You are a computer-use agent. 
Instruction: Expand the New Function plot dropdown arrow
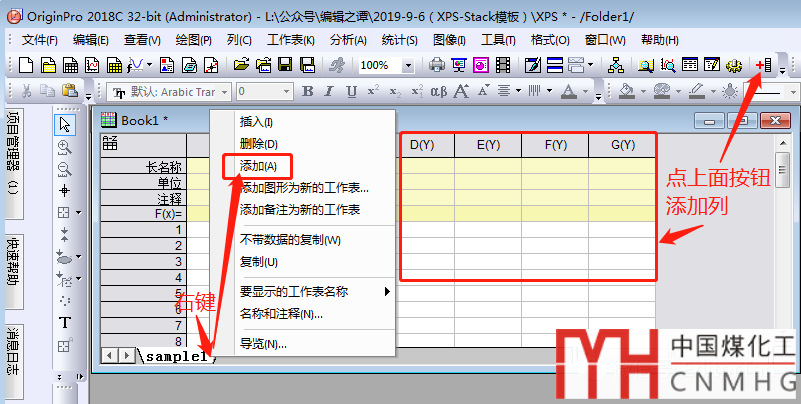pyautogui.click(x=150, y=65)
